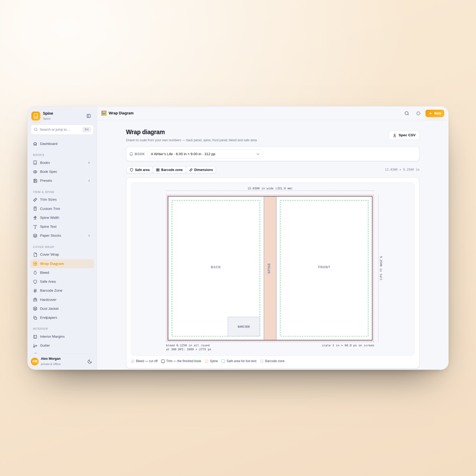Click the Wrap Diagram grid icon

[x=35, y=264]
